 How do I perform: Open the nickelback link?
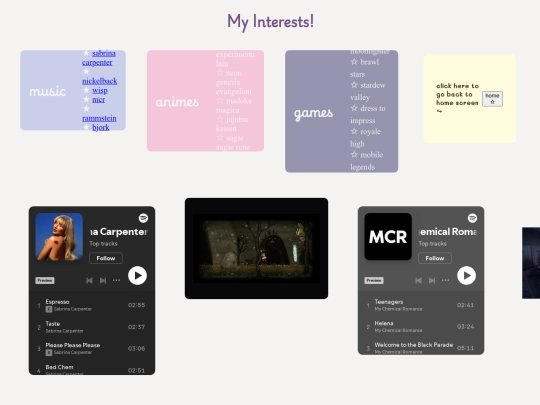(x=100, y=81)
